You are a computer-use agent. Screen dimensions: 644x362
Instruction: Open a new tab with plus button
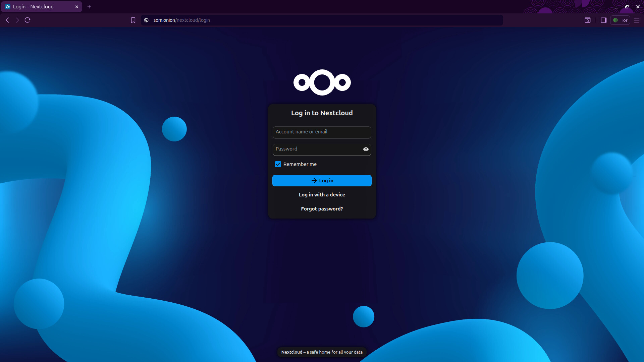[x=89, y=7]
